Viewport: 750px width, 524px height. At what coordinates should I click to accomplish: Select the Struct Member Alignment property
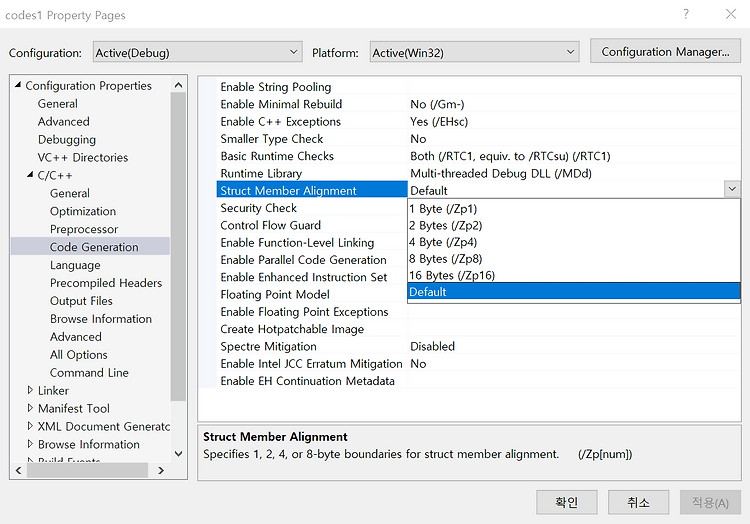[x=312, y=190]
